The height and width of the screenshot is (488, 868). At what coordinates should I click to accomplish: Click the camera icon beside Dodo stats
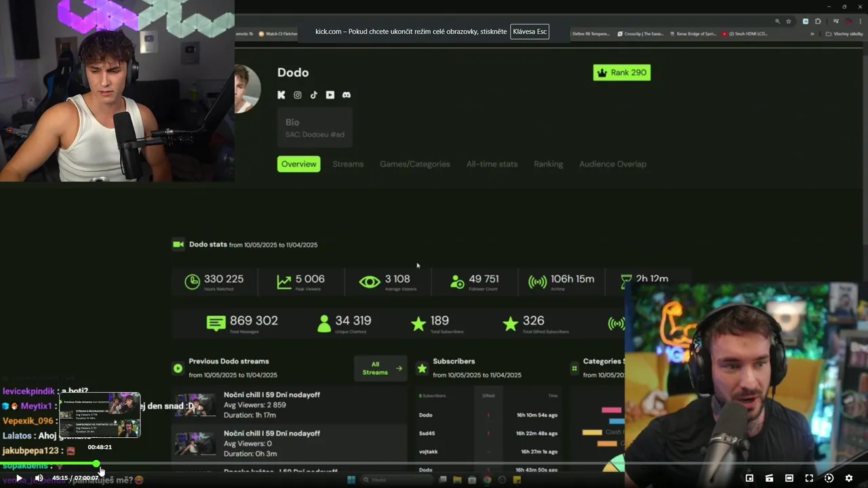pos(178,245)
